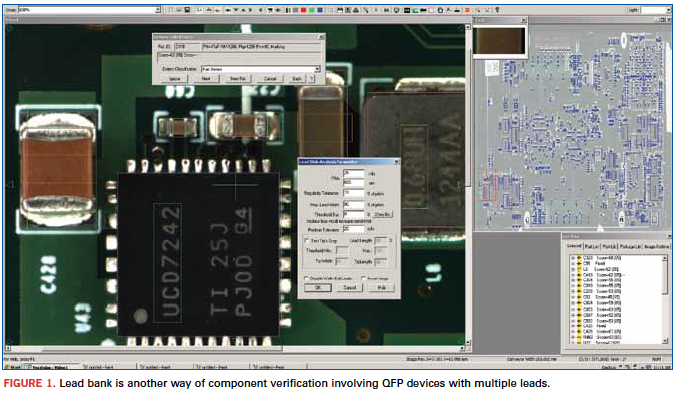Click the part list vertical scrollbar
This screenshot has width=676, height=393.
pyautogui.click(x=666, y=299)
